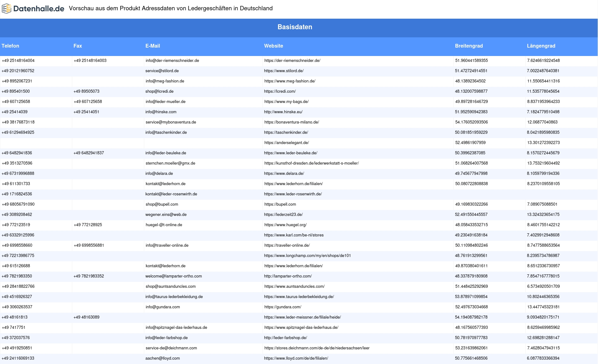Click email info@traveller-online.de
The width and height of the screenshot is (598, 364).
point(167,245)
